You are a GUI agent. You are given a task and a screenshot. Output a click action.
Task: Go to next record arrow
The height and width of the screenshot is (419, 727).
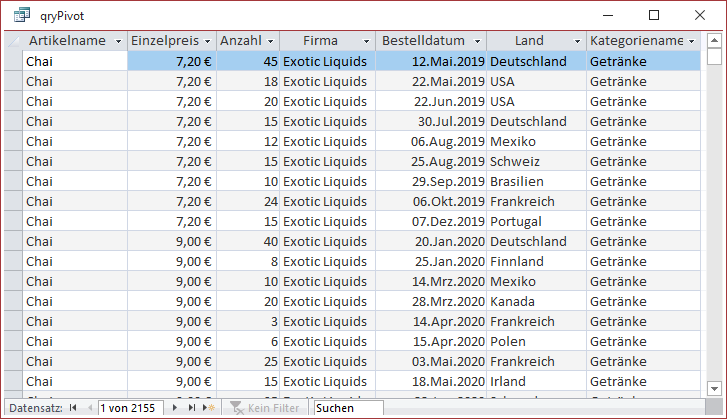point(177,408)
